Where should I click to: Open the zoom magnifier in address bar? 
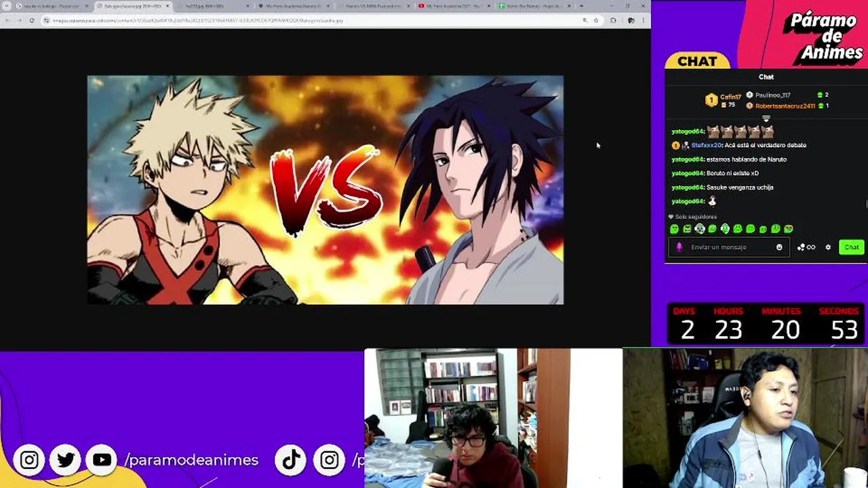point(585,20)
